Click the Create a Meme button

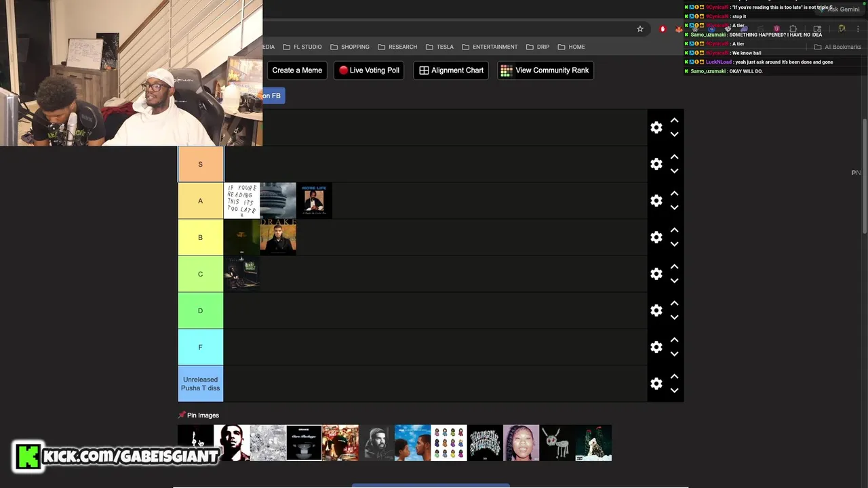[x=297, y=70]
